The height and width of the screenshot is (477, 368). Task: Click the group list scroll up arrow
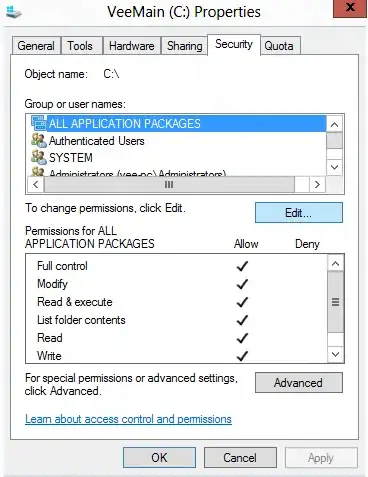334,124
